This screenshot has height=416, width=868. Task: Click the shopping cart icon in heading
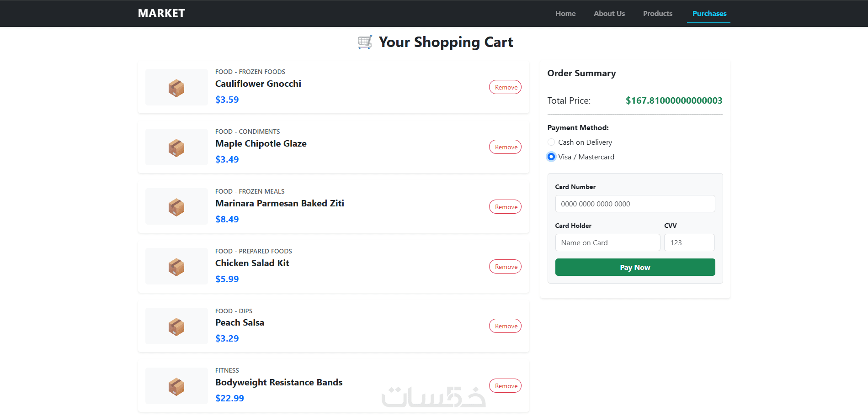[365, 42]
